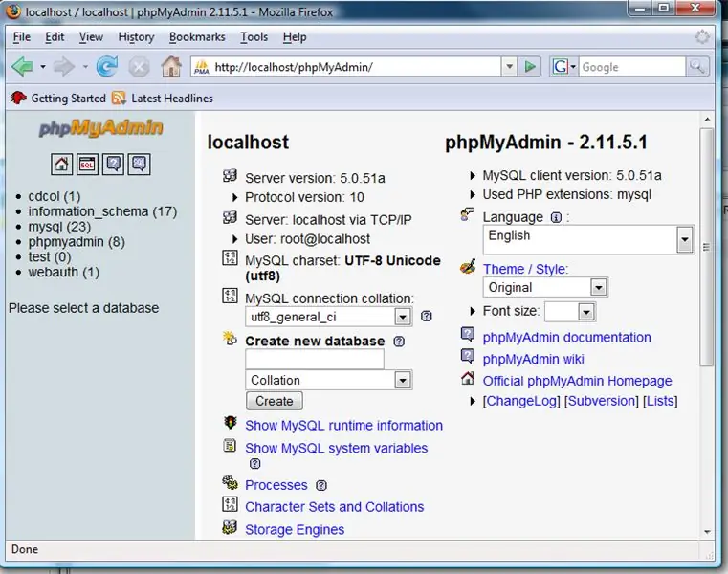The image size is (728, 574).
Task: Open the Tools menu
Action: pos(254,36)
